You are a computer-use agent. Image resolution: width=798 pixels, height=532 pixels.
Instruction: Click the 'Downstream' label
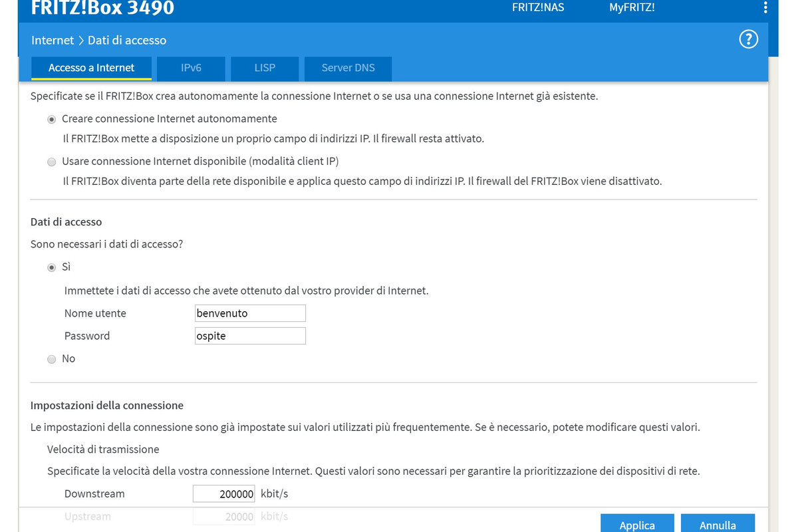(x=94, y=493)
